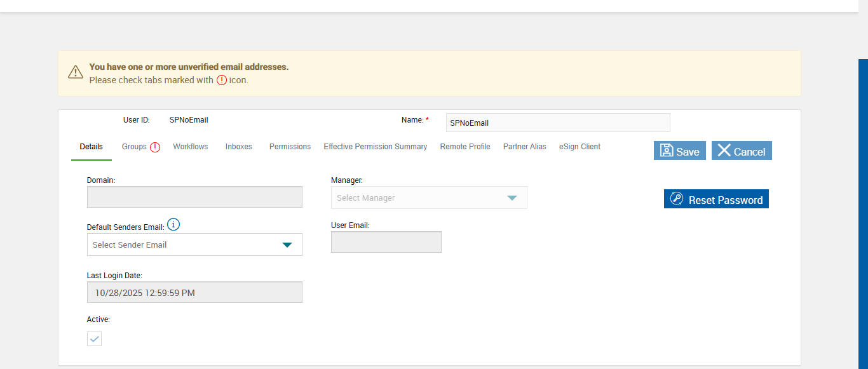Click the key icon on Reset Password

(x=677, y=199)
